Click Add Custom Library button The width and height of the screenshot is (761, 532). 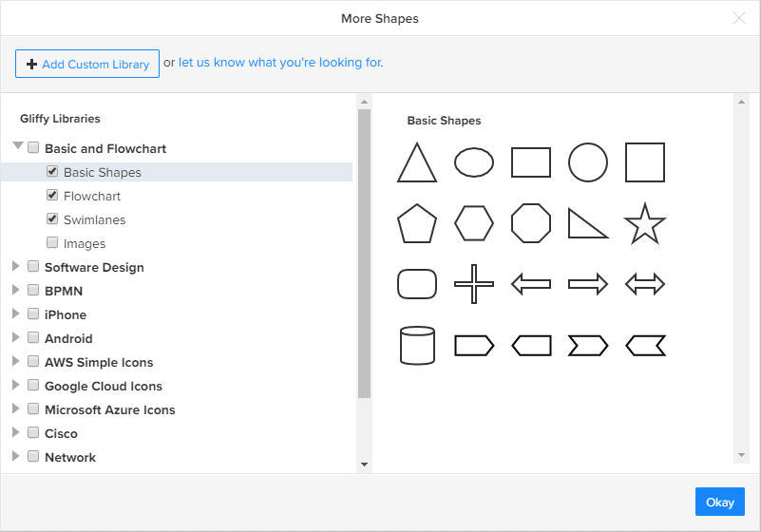[87, 64]
